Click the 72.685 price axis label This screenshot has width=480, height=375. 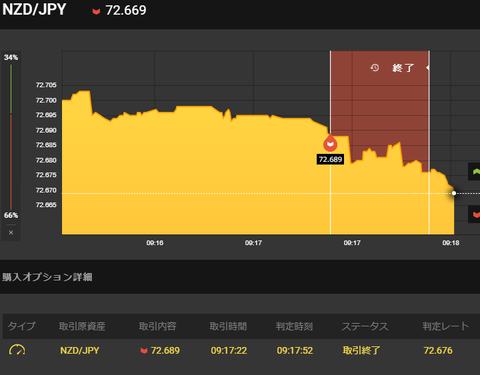click(46, 145)
